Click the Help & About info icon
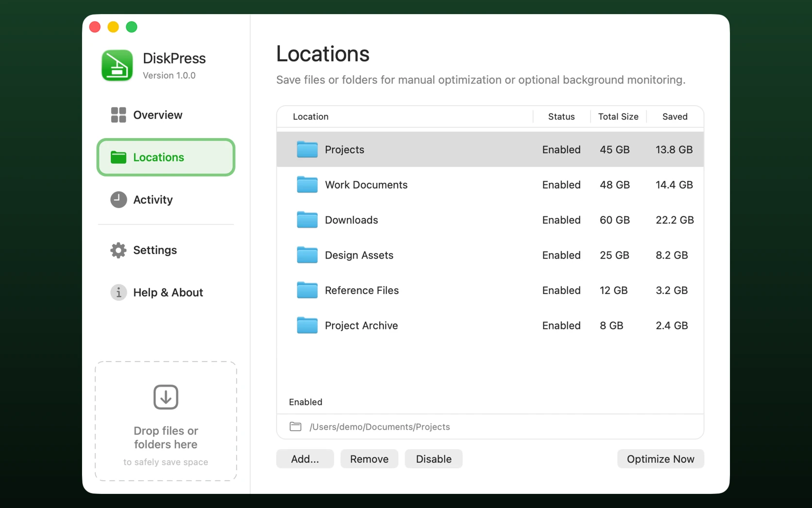 (118, 292)
